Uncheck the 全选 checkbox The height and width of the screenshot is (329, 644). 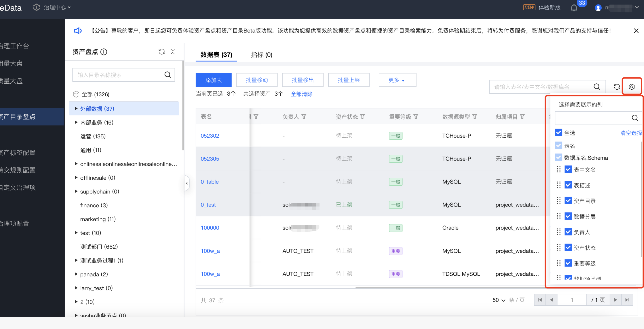click(558, 132)
